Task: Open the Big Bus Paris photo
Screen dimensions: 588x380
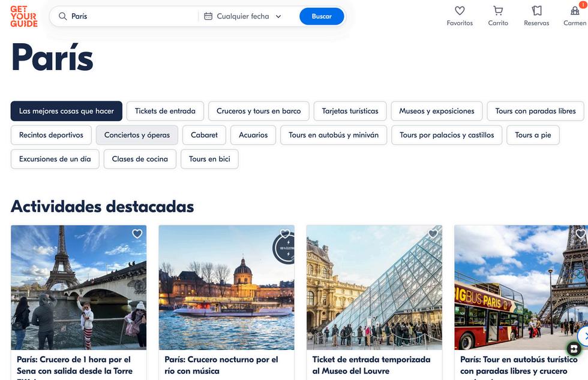Action: click(x=521, y=288)
